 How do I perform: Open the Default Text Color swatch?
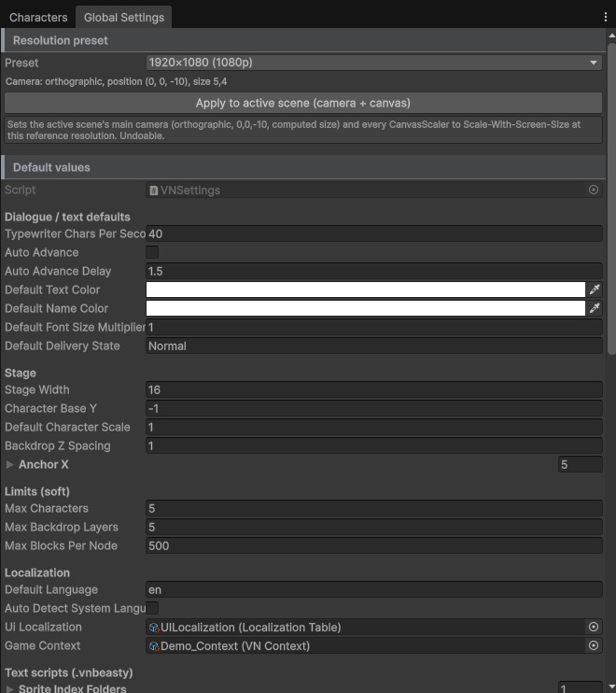click(x=366, y=290)
